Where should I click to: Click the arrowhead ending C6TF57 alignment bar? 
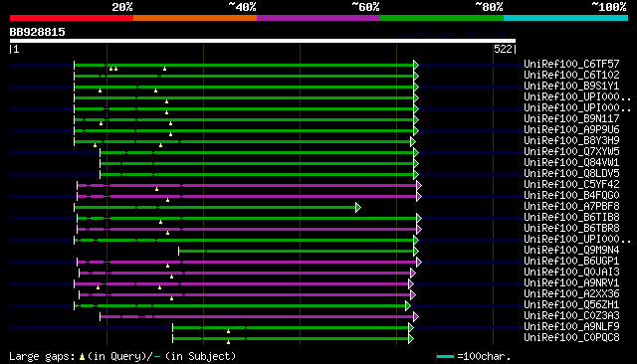[x=416, y=65]
